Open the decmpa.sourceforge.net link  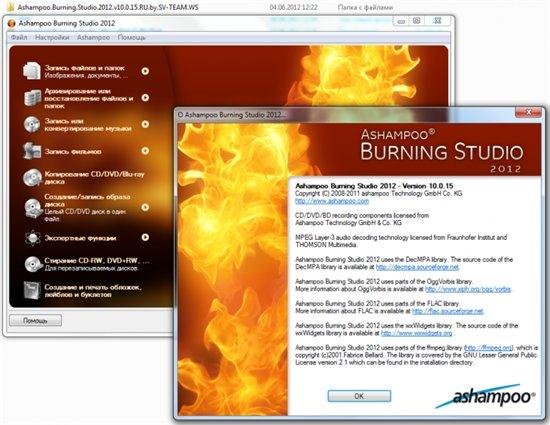pyautogui.click(x=417, y=267)
